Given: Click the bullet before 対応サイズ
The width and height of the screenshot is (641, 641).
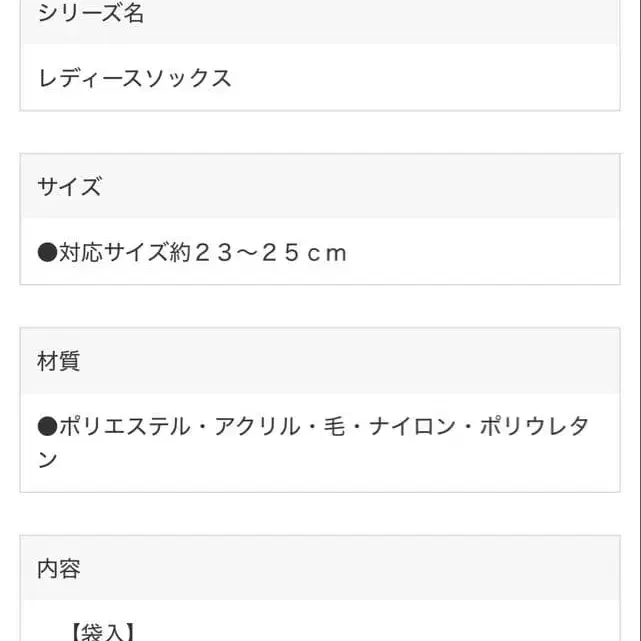Looking at the screenshot, I should [x=47, y=252].
